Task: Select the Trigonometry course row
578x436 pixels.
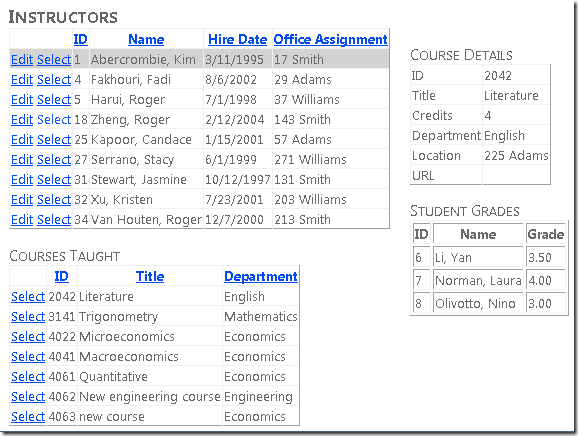Action: (28, 316)
